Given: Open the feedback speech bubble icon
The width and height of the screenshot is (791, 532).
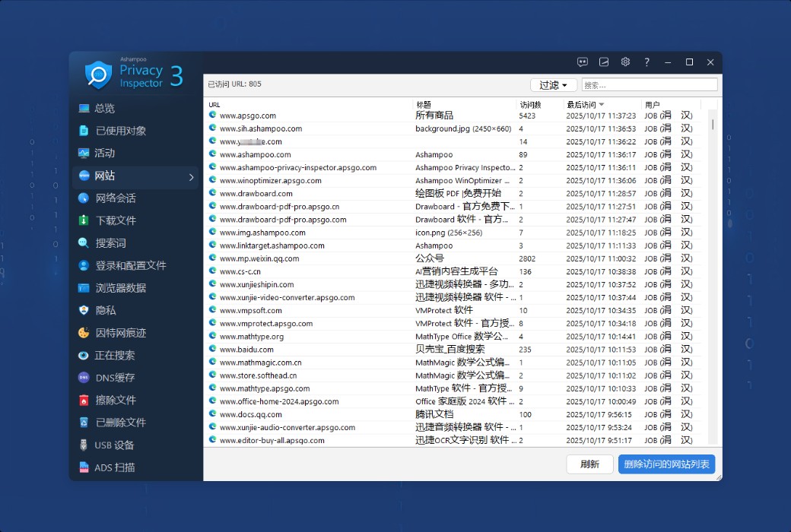Looking at the screenshot, I should click(583, 62).
